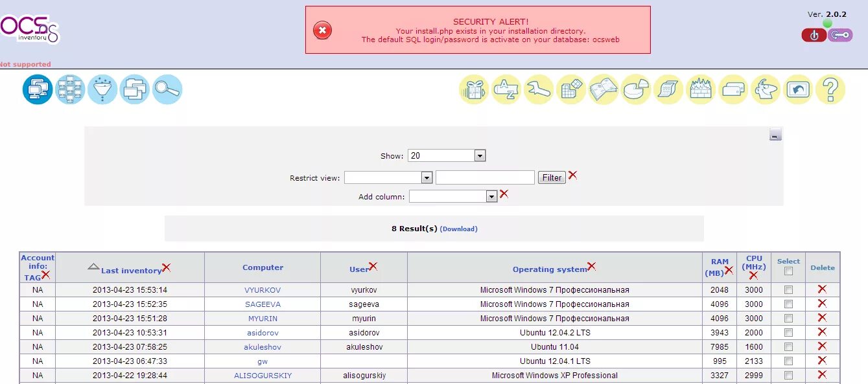868x384 pixels.
Task: Toggle the header checkbox under Select
Action: 788,271
